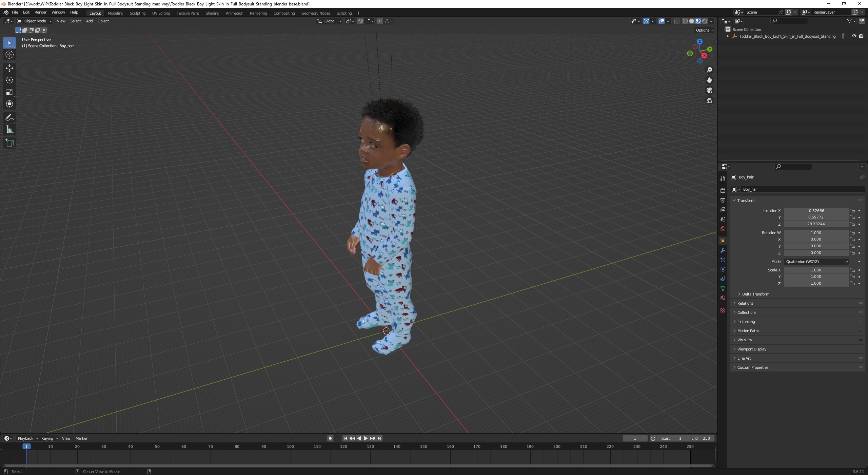
Task: Open the Object Data mesh tab
Action: coord(723,288)
